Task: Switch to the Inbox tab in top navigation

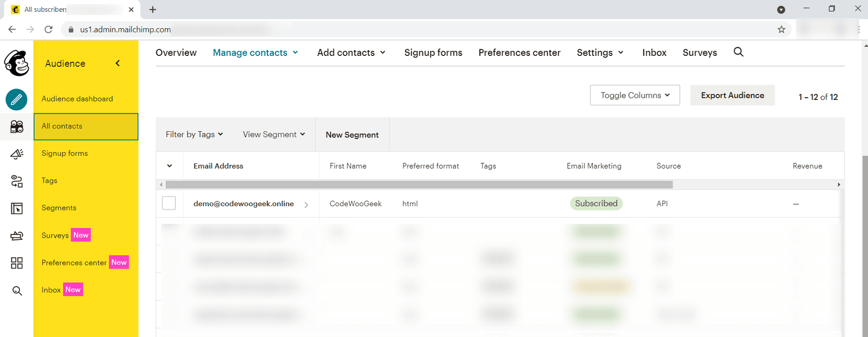Action: [654, 53]
